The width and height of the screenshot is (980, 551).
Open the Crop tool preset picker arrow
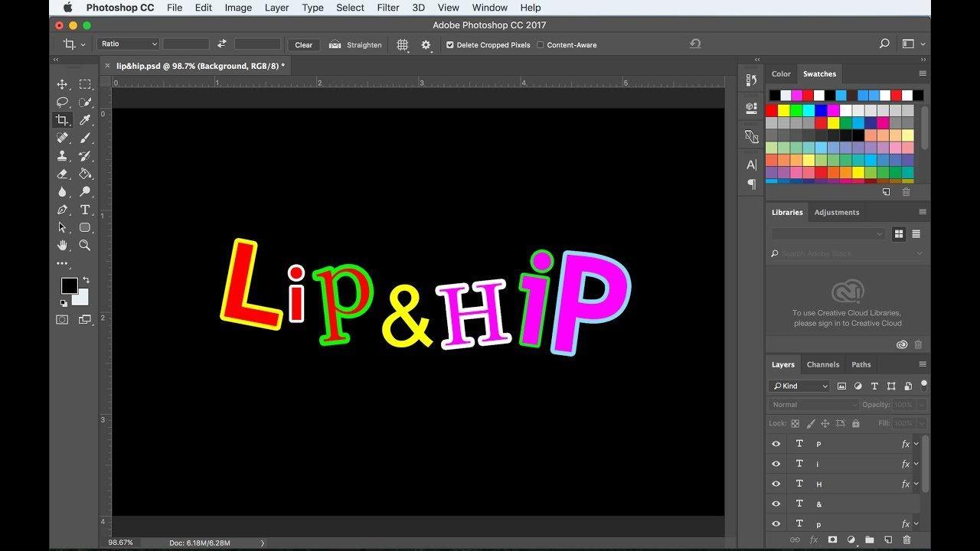point(83,45)
